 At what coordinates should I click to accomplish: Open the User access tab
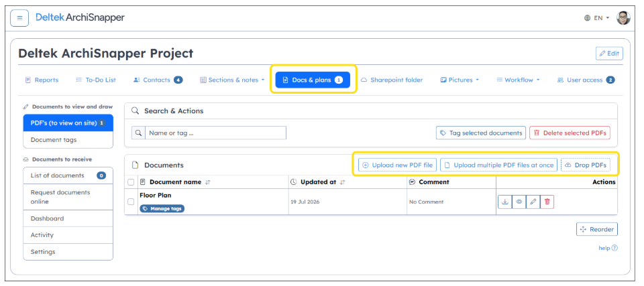pos(586,80)
